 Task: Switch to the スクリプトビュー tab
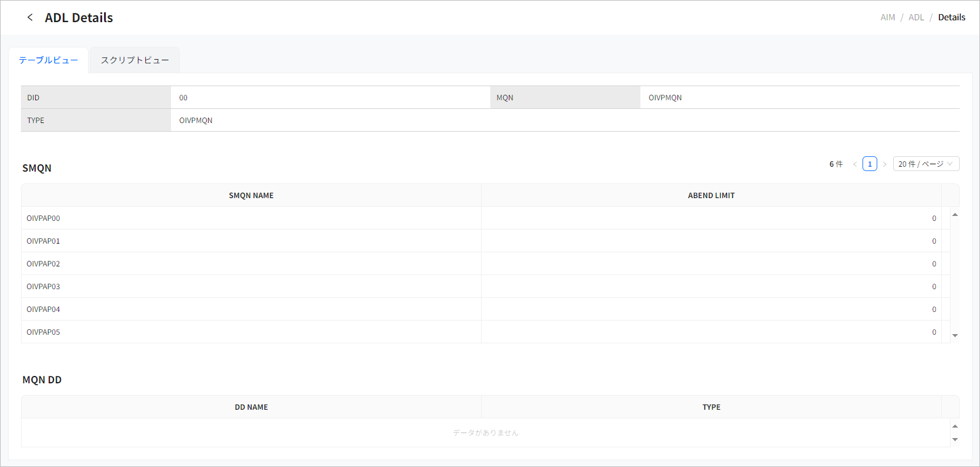(135, 60)
